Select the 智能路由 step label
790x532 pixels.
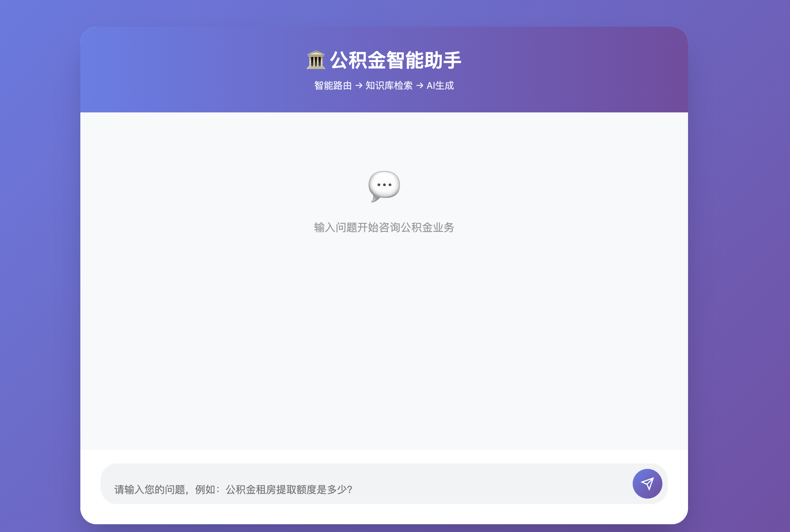coord(333,85)
